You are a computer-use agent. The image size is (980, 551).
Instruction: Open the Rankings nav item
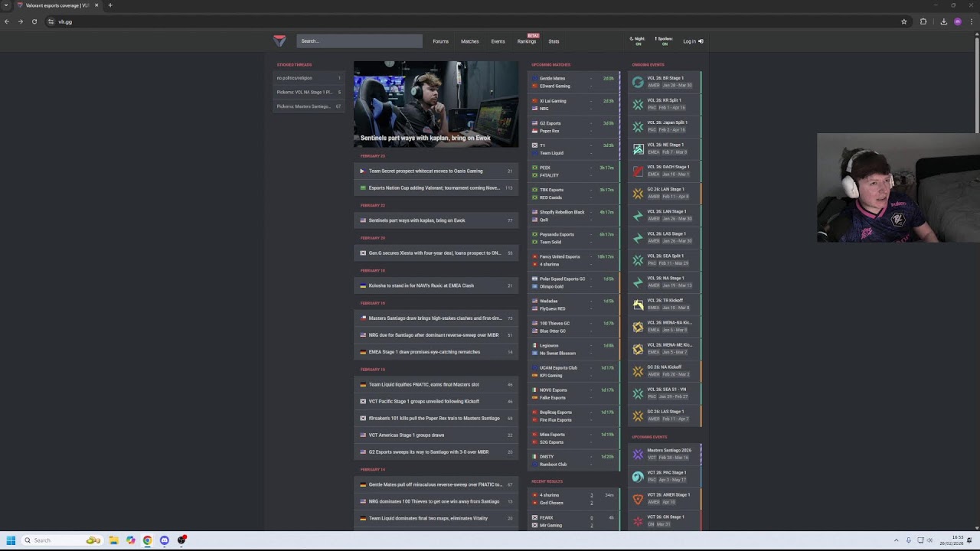(527, 41)
